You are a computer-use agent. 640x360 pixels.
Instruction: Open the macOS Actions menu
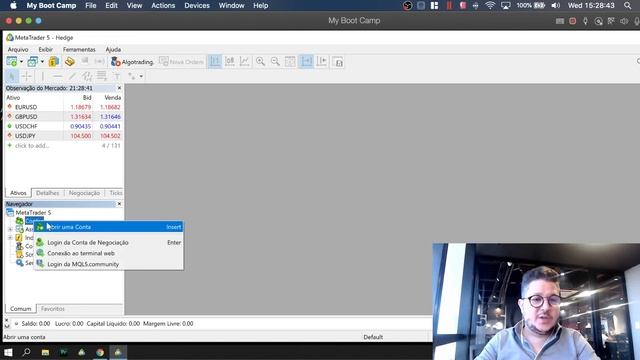point(163,5)
